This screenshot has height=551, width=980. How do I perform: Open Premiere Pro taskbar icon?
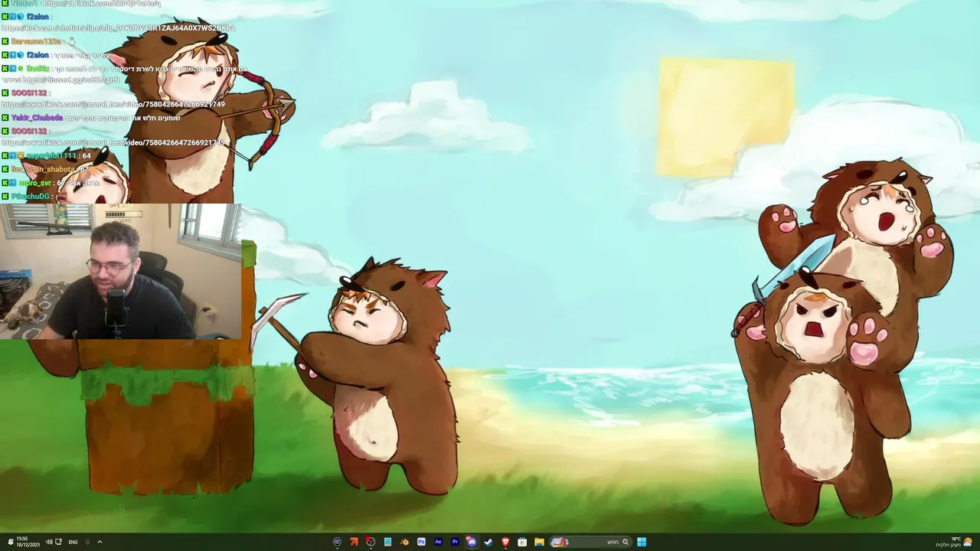tap(455, 542)
